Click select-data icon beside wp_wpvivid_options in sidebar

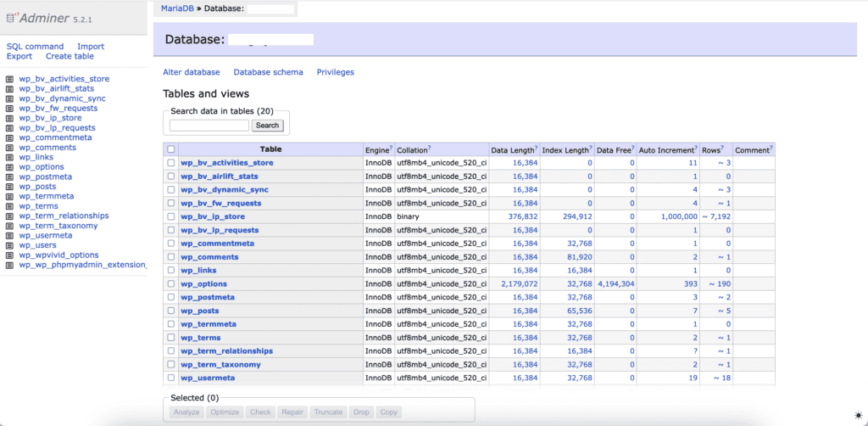coord(9,255)
